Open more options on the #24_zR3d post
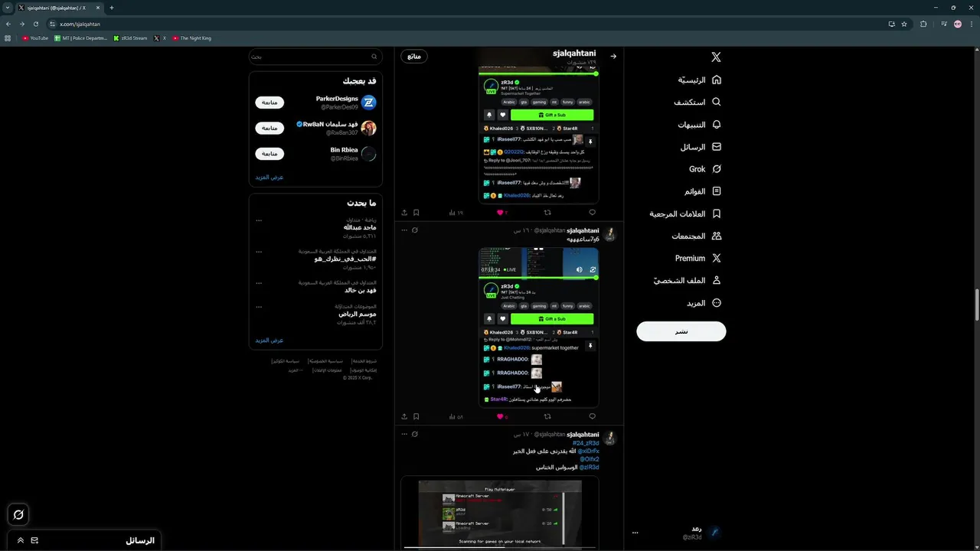This screenshot has width=980, height=551. point(404,434)
